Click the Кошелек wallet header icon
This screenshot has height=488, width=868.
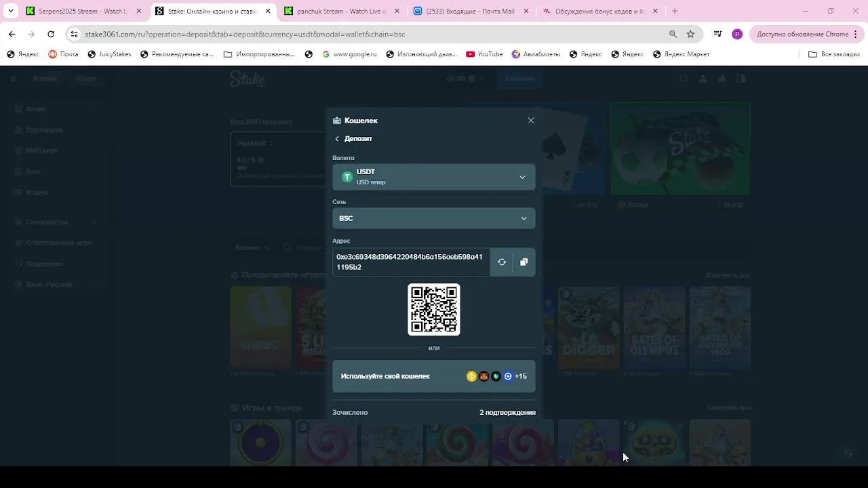(337, 121)
